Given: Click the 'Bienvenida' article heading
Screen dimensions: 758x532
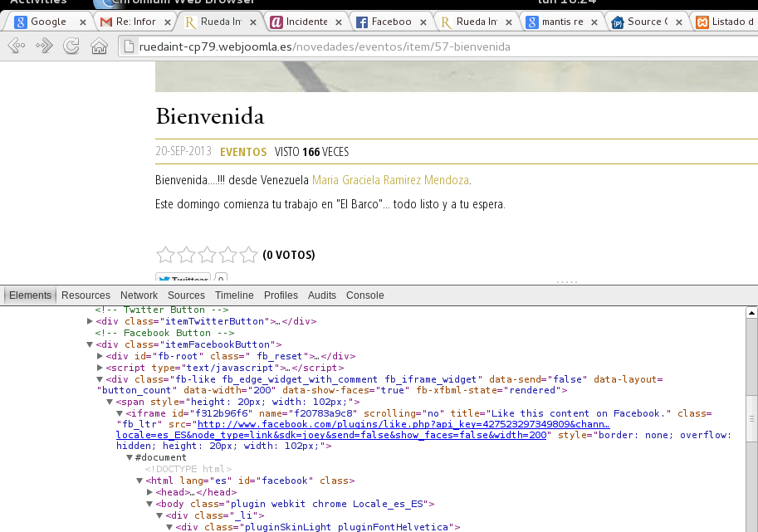Looking at the screenshot, I should pos(210,116).
